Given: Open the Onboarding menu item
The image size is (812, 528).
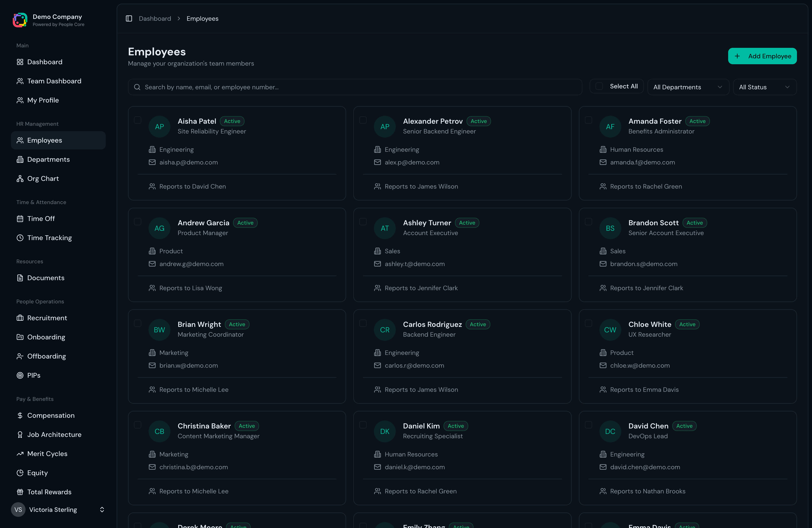Looking at the screenshot, I should click(46, 337).
